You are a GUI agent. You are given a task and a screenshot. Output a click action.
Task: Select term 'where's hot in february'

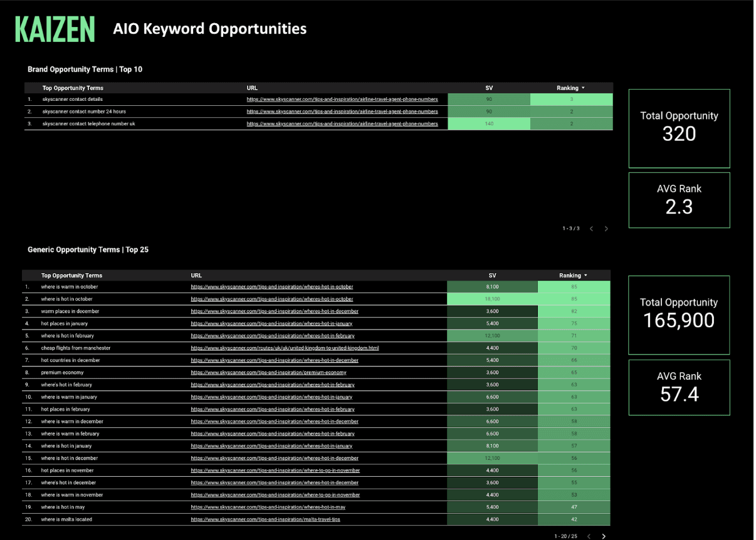[66, 385]
